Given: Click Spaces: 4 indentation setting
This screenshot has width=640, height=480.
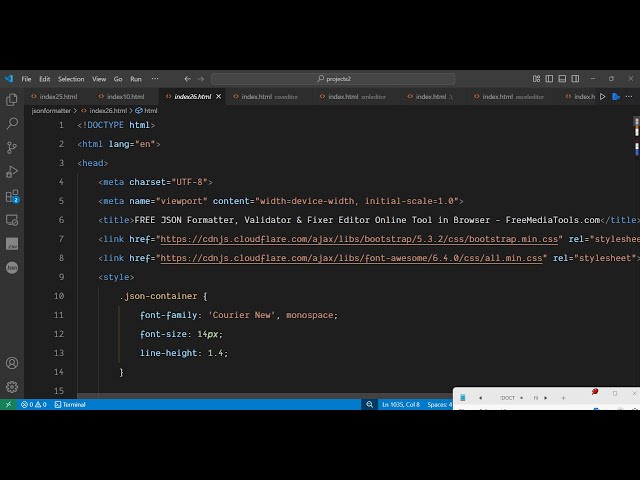Looking at the screenshot, I should pos(439,404).
